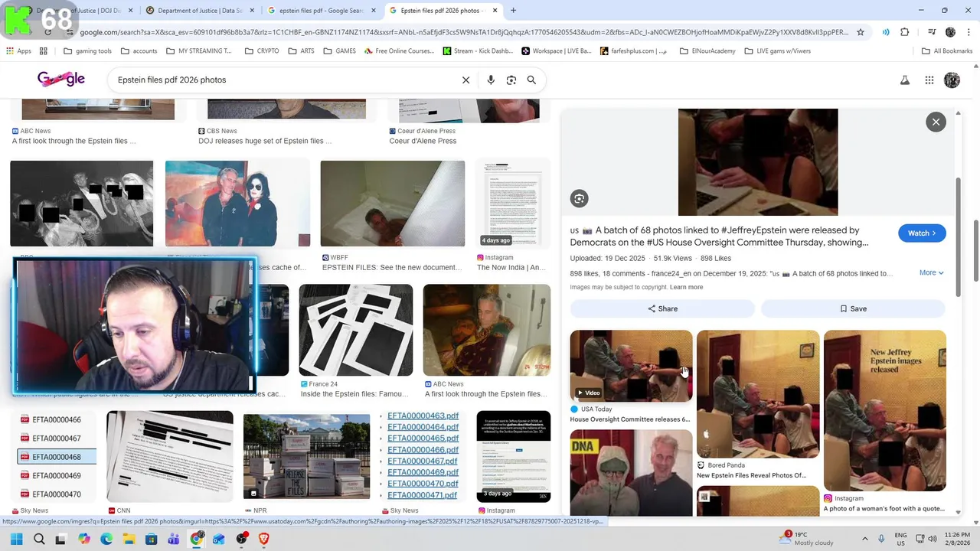Start voice search with the microphone icon
Screen dimensions: 980x551
click(491, 80)
